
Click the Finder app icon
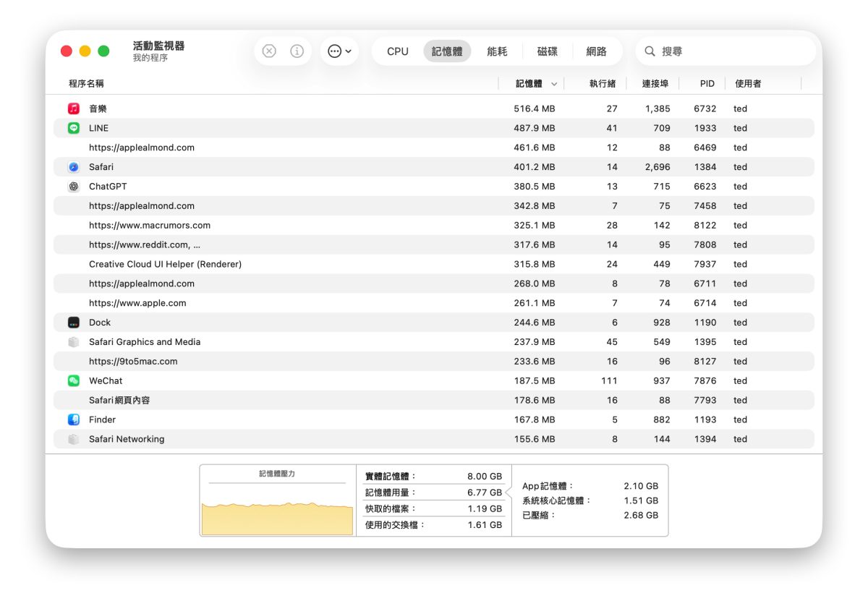pyautogui.click(x=74, y=420)
